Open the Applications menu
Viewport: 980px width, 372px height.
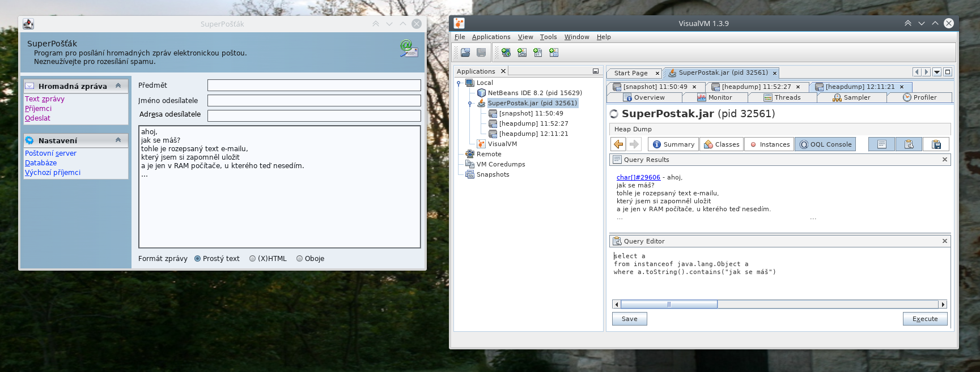[x=491, y=37]
